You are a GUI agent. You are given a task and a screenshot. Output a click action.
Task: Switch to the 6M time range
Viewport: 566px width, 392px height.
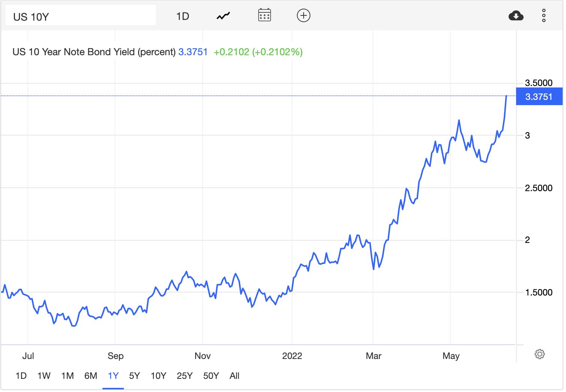[91, 376]
